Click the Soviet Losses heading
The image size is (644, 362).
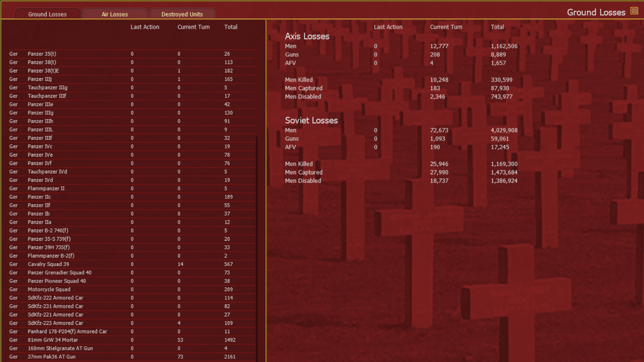[311, 120]
